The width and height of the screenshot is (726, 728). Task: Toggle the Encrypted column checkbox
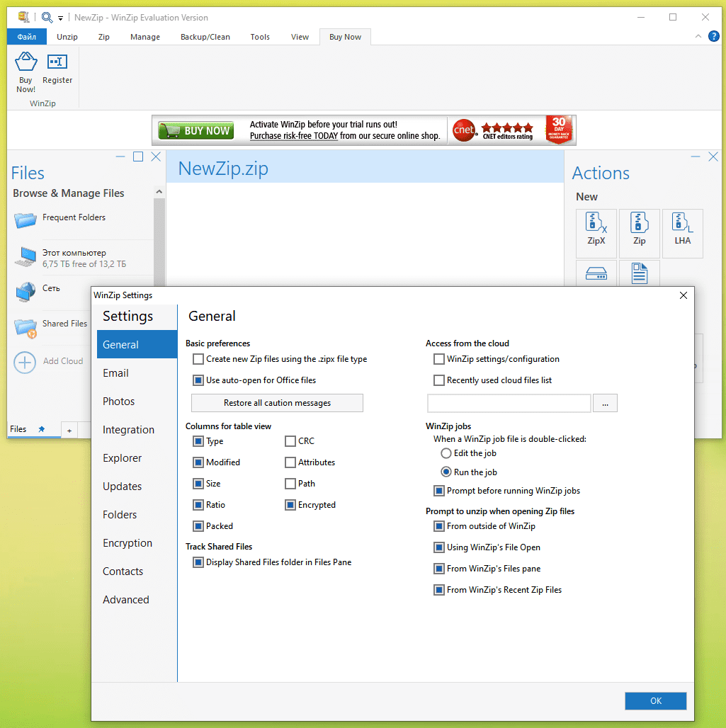point(290,505)
